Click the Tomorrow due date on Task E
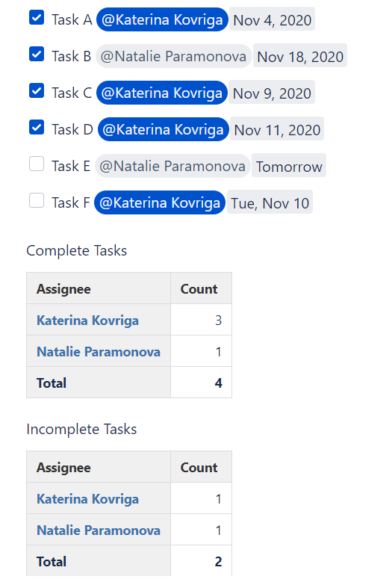 pyautogui.click(x=289, y=166)
